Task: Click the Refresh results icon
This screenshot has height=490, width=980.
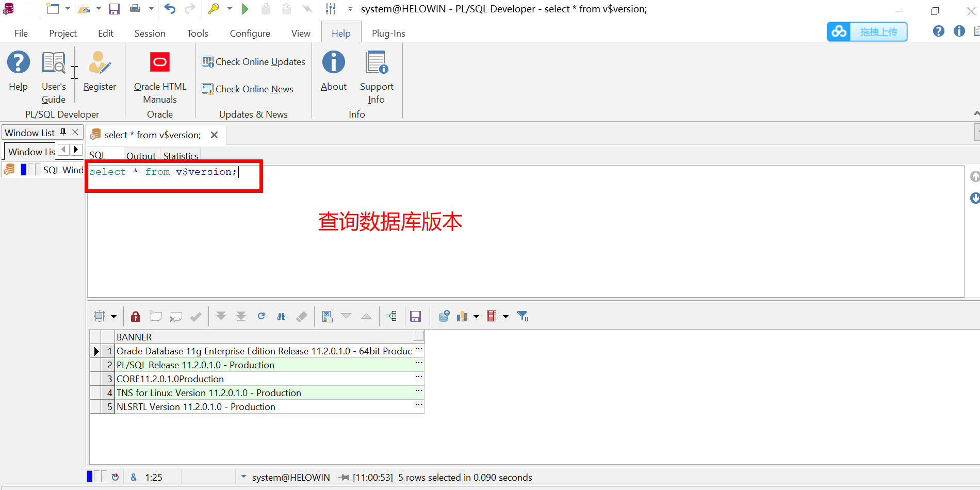Action: pyautogui.click(x=262, y=316)
